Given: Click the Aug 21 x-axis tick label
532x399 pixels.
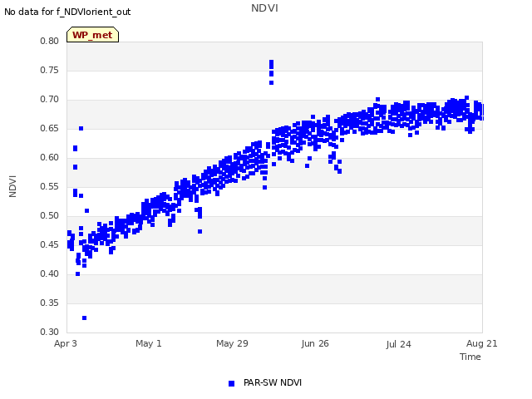Looking at the screenshot, I should pos(482,343).
